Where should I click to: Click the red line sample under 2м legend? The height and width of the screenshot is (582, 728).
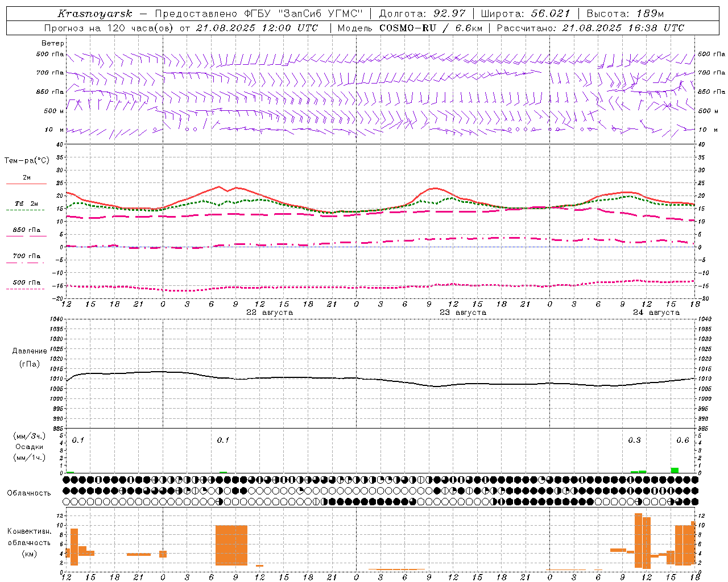(x=26, y=184)
